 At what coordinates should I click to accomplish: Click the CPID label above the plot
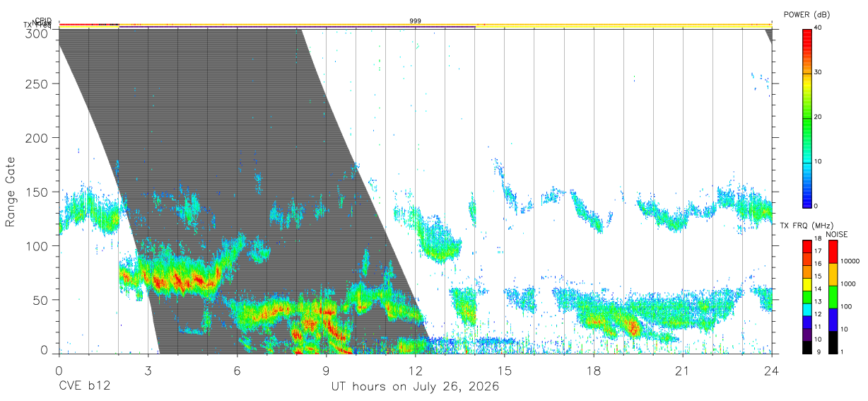pyautogui.click(x=43, y=21)
